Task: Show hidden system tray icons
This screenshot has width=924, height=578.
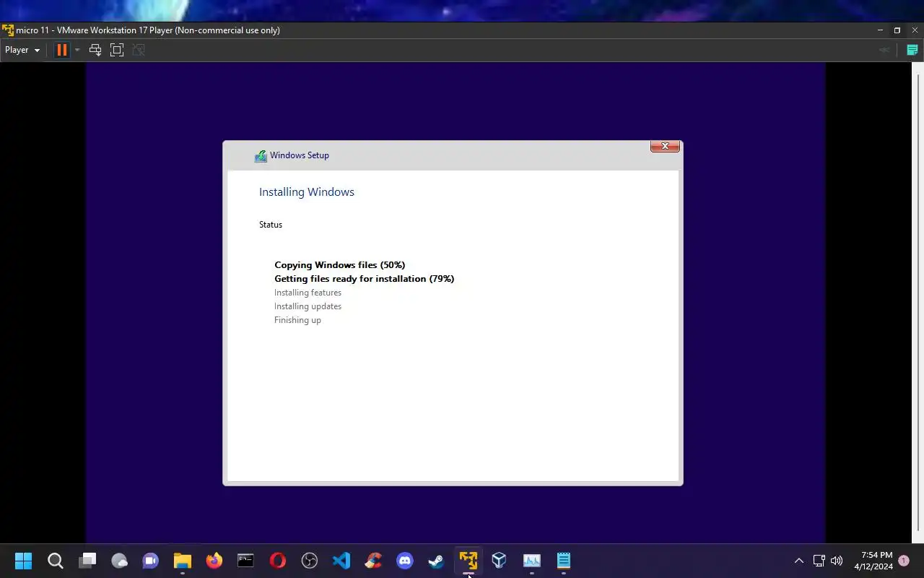Action: click(x=798, y=561)
